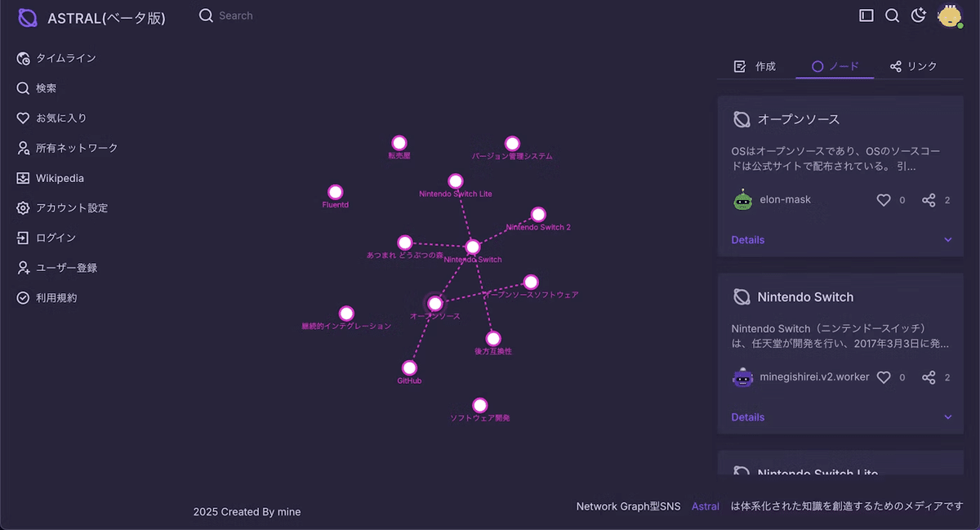Image resolution: width=980 pixels, height=530 pixels.
Task: Click Details on Nintendo Switch card
Action: pos(748,417)
